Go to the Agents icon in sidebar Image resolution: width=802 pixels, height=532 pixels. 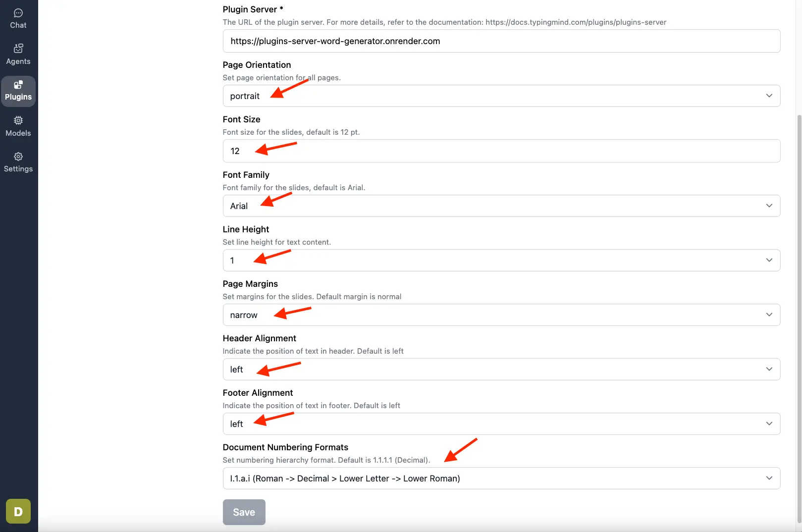pos(18,49)
